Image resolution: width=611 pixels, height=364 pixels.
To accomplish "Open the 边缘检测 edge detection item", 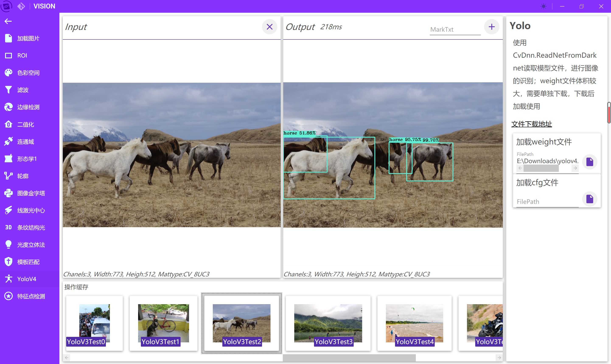I will pyautogui.click(x=28, y=107).
